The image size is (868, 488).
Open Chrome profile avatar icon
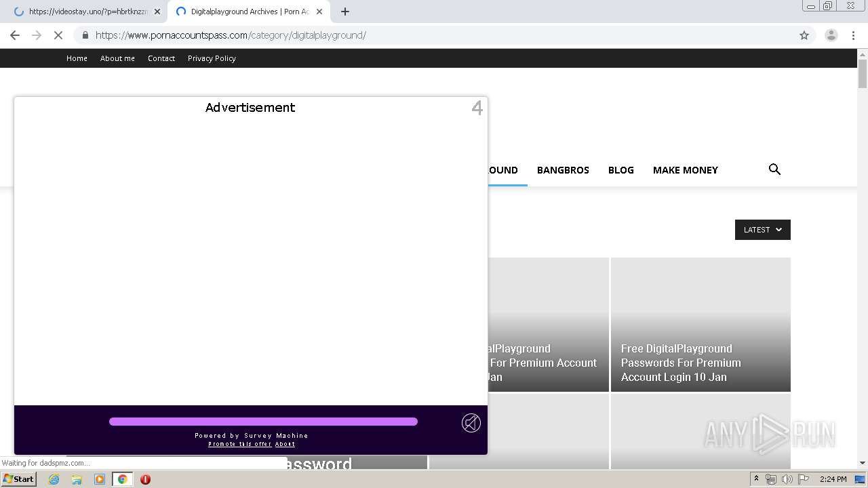[x=831, y=35]
